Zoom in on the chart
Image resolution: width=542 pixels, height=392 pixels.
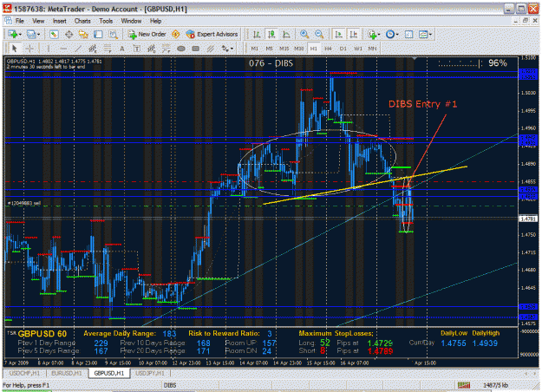[304, 34]
